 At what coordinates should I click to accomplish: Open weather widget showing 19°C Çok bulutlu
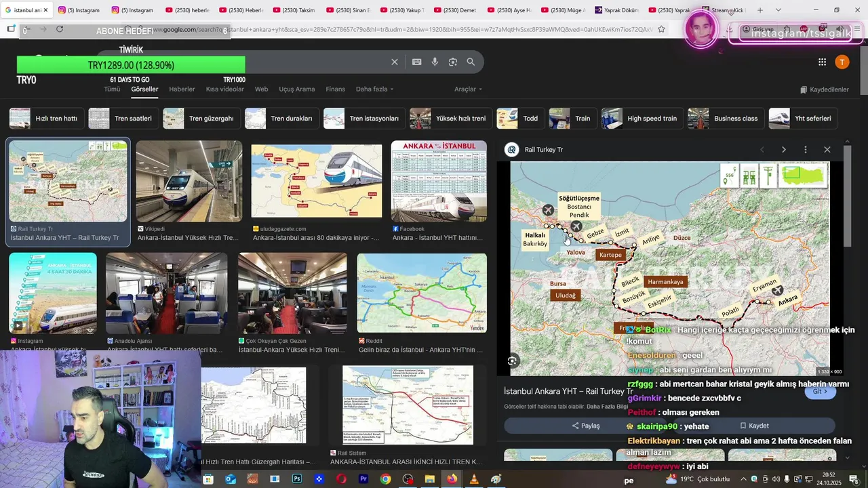point(698,479)
